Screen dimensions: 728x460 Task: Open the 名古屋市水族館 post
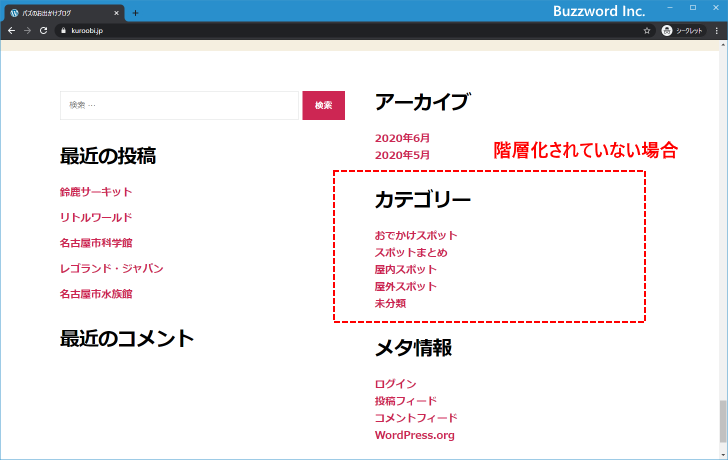click(96, 294)
